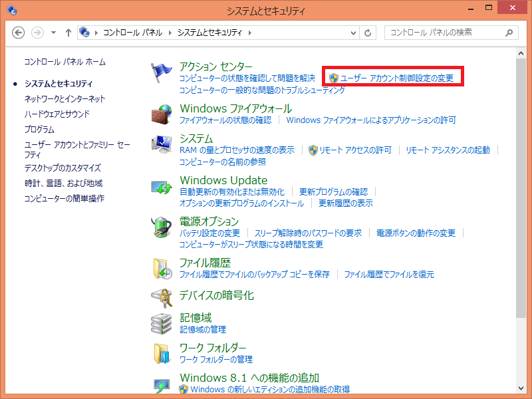Click the Back arrow navigation button

tap(19, 33)
